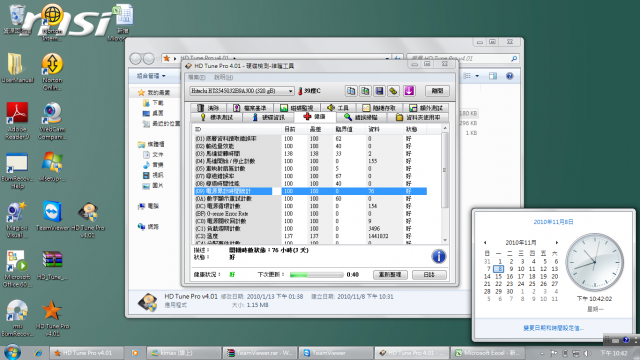The width and height of the screenshot is (640, 360).
Task: Click the volume speaker icon in system tray
Action: 587,353
